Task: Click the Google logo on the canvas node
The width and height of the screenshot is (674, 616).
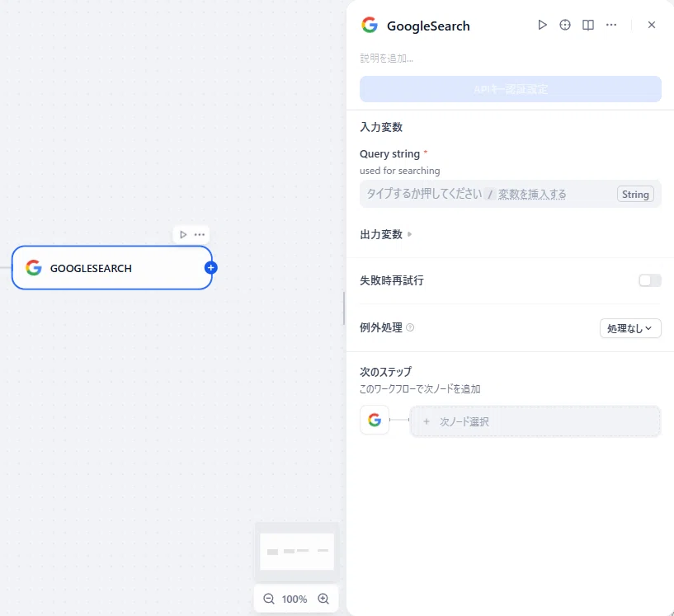Action: (x=34, y=268)
